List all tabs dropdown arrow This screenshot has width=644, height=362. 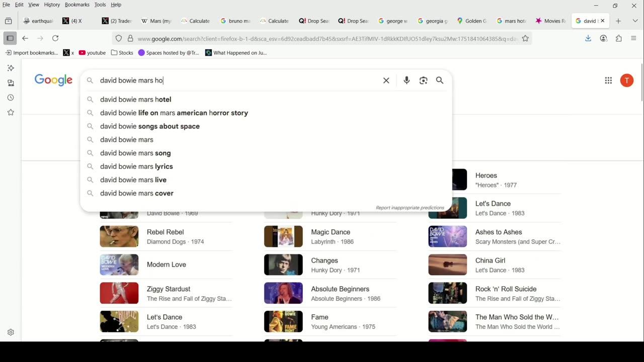(x=634, y=21)
